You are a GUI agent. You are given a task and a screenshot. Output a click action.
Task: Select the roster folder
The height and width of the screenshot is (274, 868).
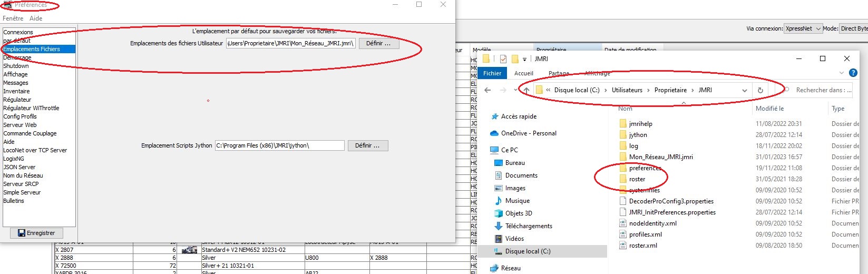637,179
